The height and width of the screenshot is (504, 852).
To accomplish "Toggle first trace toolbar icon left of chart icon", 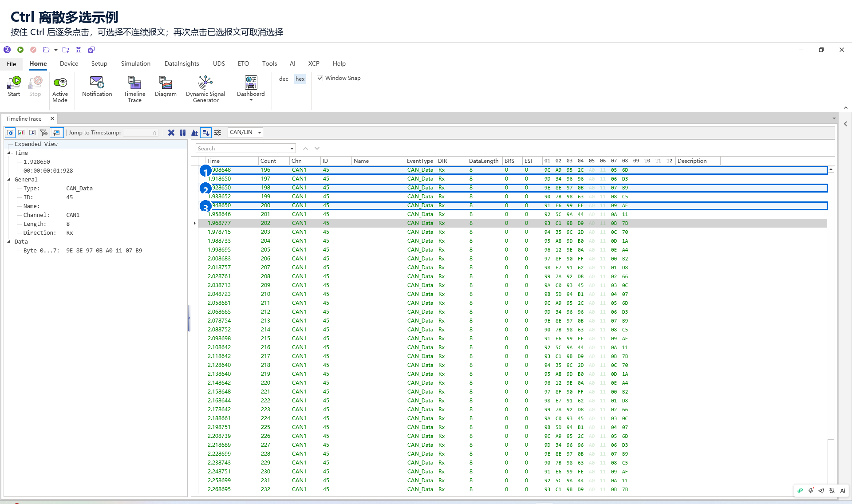I will [x=10, y=133].
